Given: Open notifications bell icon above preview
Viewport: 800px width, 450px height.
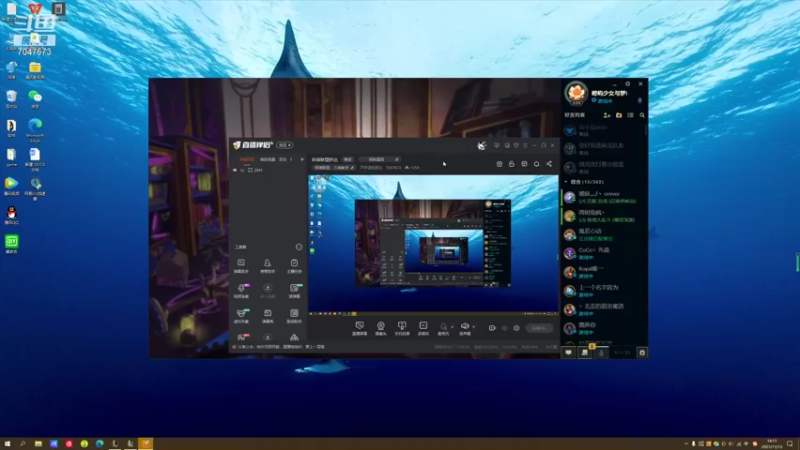Looking at the screenshot, I should coord(536,164).
